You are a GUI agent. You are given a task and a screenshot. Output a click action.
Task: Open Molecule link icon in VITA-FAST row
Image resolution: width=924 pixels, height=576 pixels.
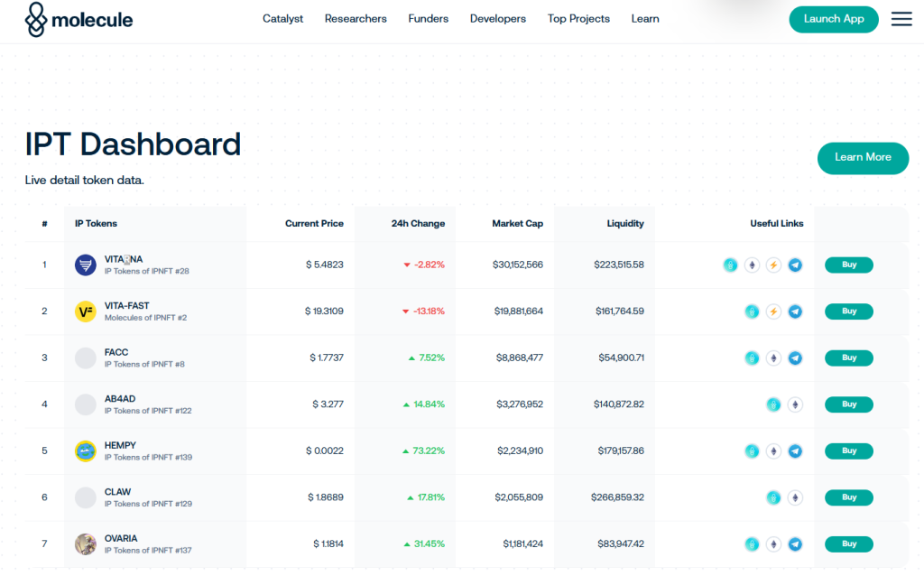tap(752, 311)
